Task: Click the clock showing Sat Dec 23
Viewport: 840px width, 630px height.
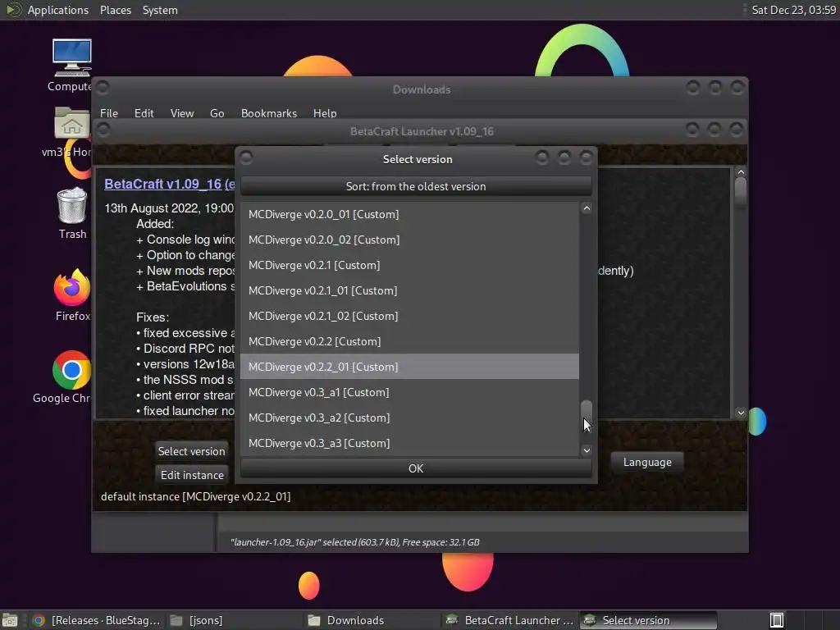Action: (x=793, y=10)
